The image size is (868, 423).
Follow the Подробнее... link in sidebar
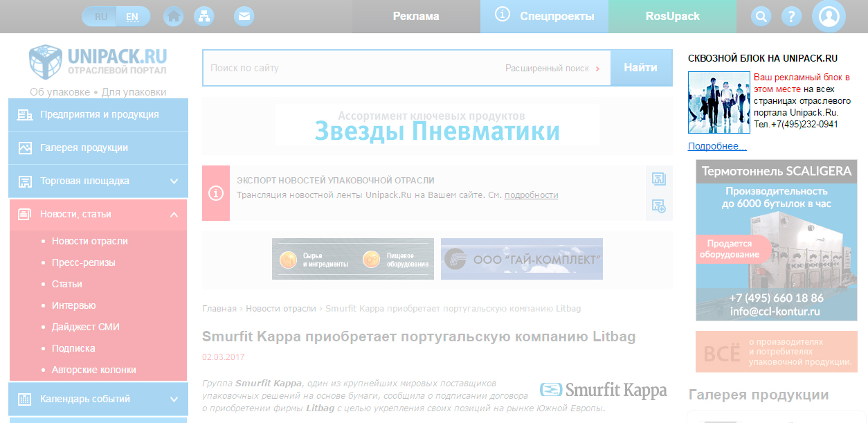(x=717, y=147)
